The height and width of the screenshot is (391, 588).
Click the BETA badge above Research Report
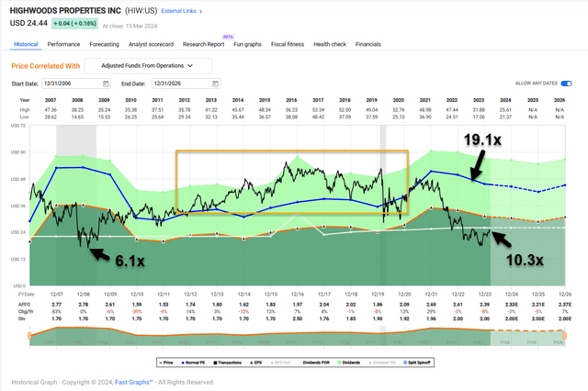tap(228, 37)
